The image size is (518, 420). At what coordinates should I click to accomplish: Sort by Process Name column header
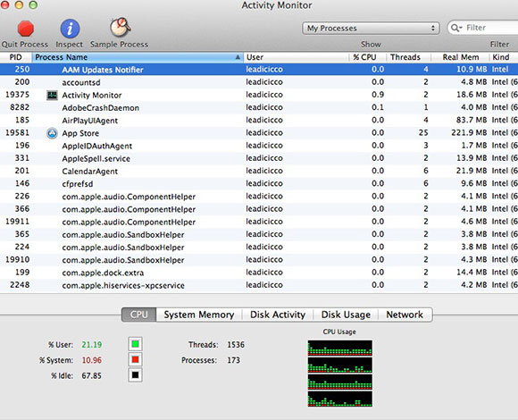coord(138,57)
